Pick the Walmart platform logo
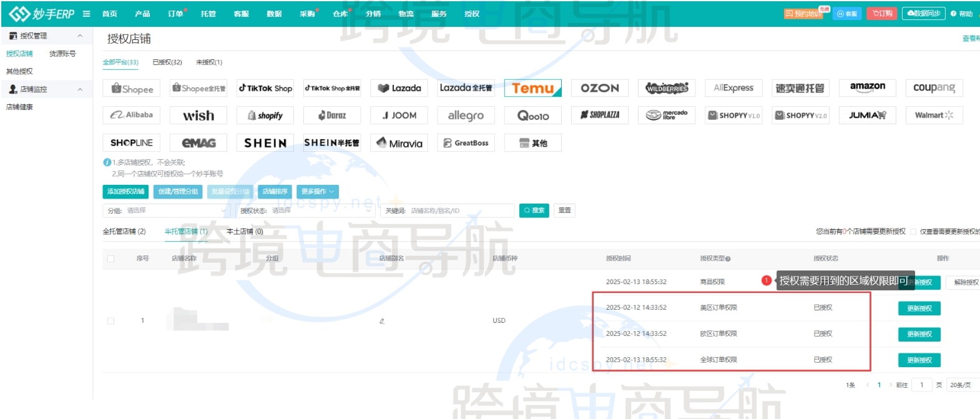The image size is (980, 419). coord(934,116)
